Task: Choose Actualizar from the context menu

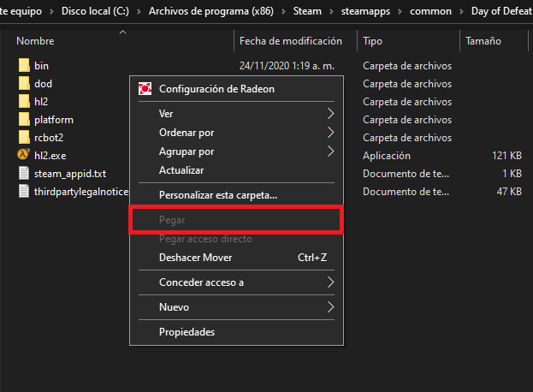Action: point(175,170)
